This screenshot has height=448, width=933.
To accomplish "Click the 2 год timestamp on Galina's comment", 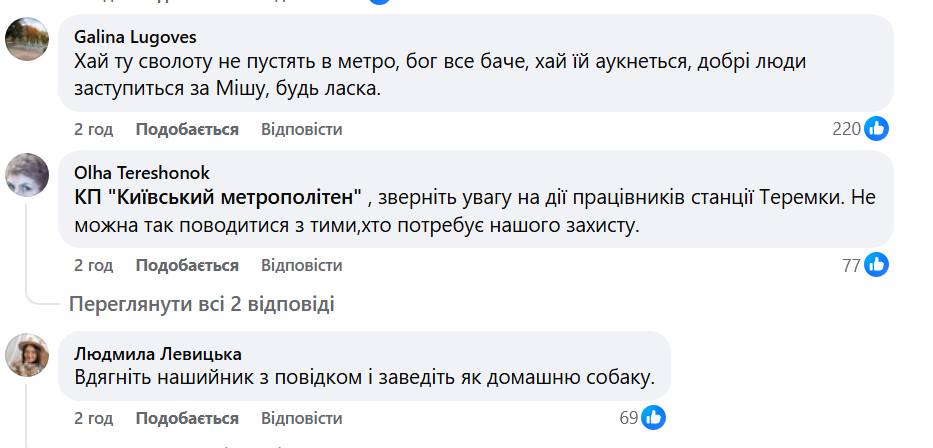I will (x=93, y=129).
